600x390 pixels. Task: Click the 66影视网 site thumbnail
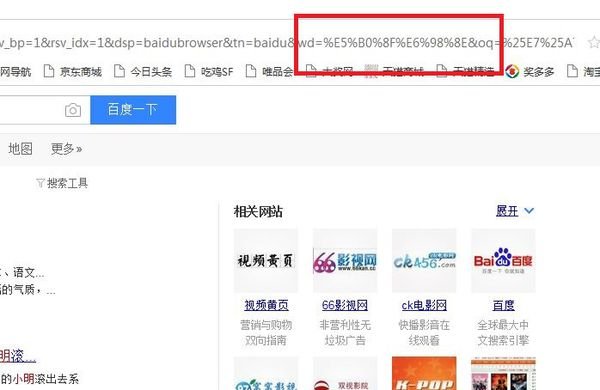click(x=345, y=261)
